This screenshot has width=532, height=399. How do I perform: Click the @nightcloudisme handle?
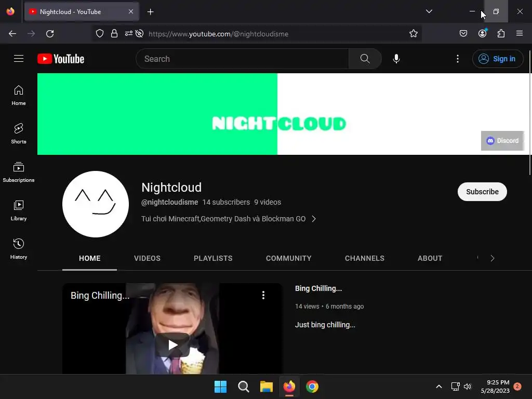[x=170, y=202]
